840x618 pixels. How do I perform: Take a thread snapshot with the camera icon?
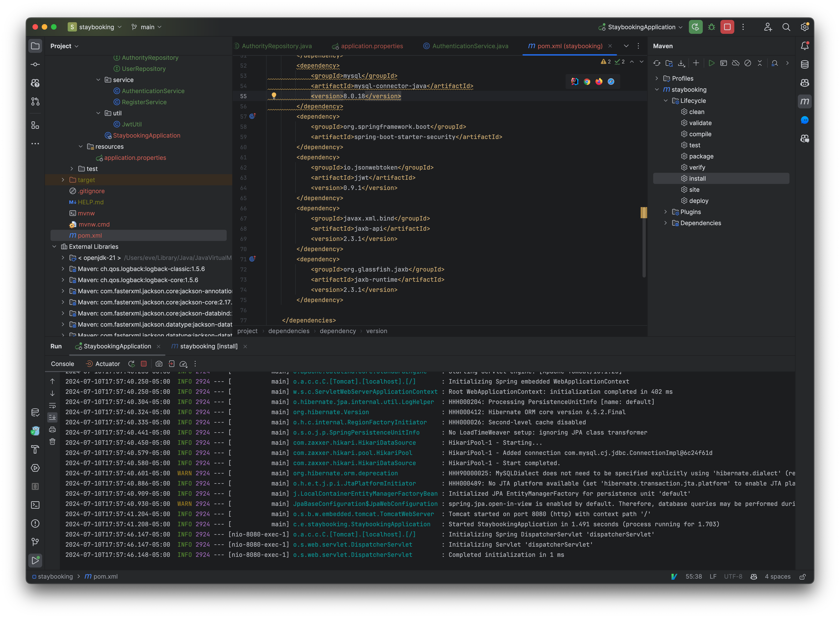(159, 364)
